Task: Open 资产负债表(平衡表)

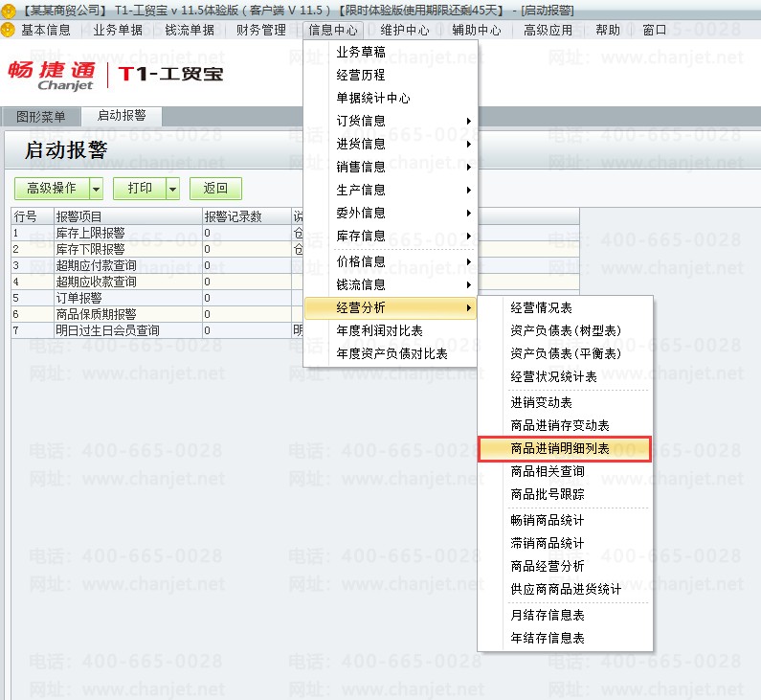Action: pyautogui.click(x=565, y=354)
